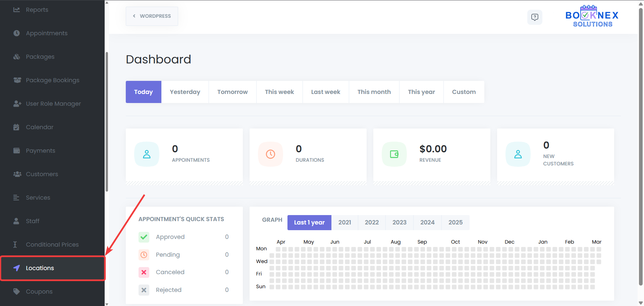Click the Coupons tag icon in sidebar
644x306 pixels.
pos(16,291)
